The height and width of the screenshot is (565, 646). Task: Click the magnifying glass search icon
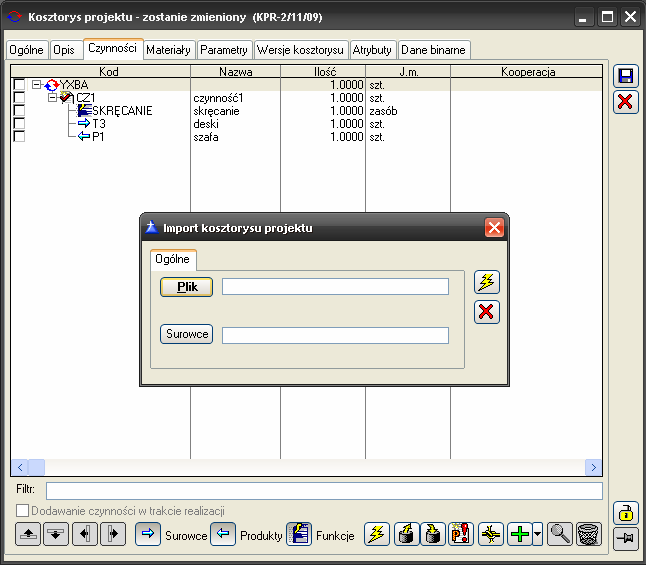click(560, 534)
